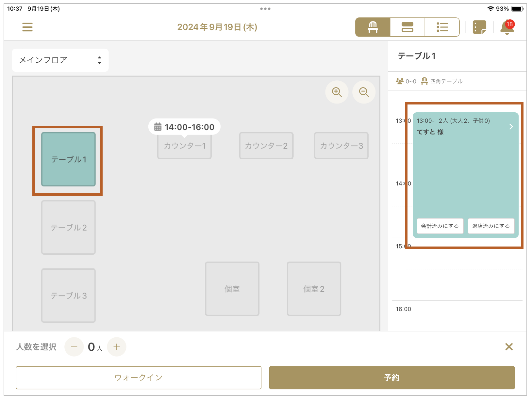Screen dimensions: 532x399
Task: Open the hamburger menu
Action: 27,27
